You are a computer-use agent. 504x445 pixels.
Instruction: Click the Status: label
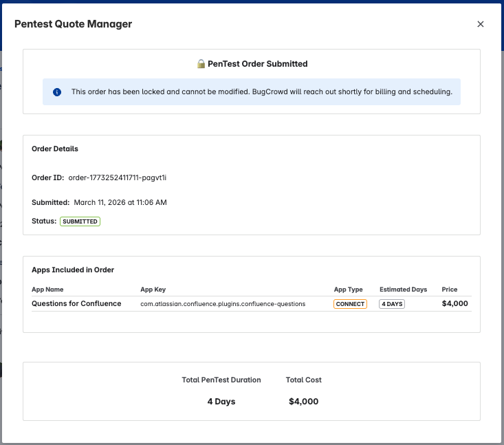tap(44, 221)
